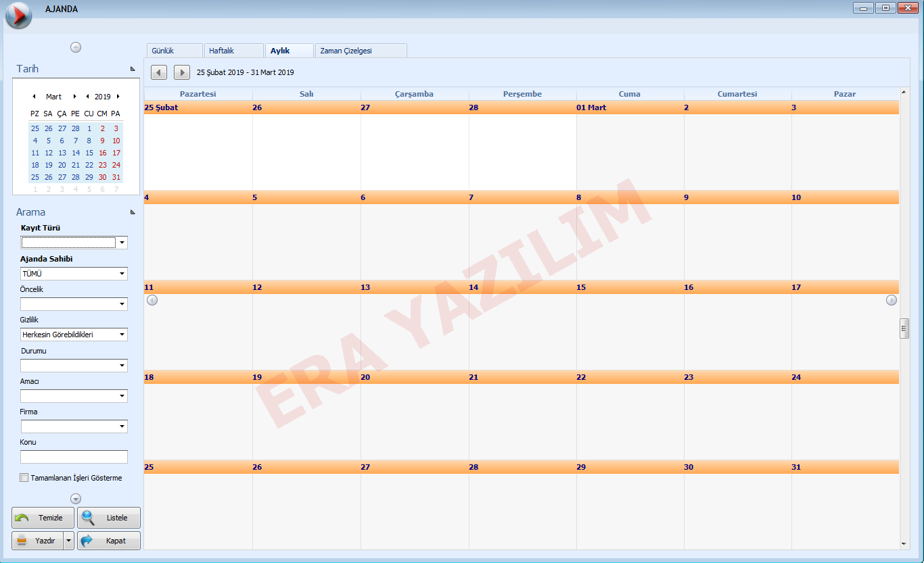Click previous month arrow in mini calendar

pos(34,97)
